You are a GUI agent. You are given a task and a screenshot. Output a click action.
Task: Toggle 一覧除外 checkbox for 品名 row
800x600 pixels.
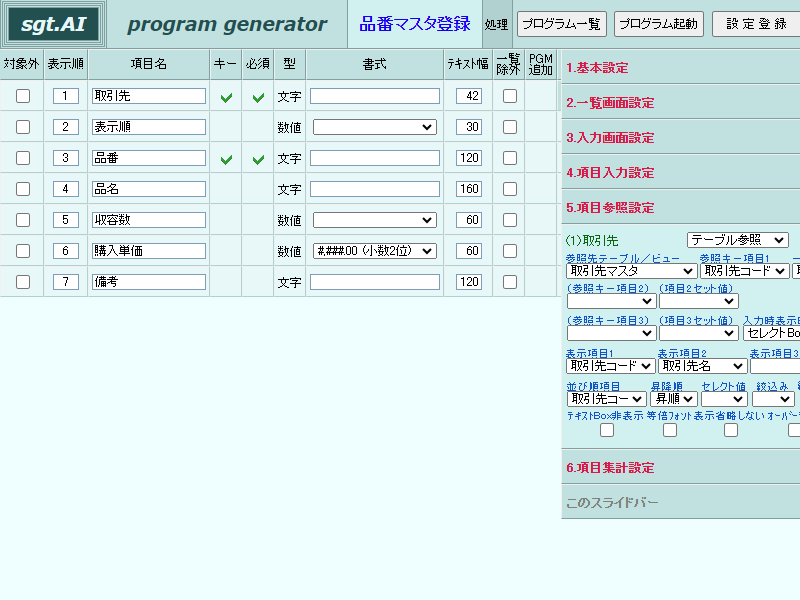510,189
